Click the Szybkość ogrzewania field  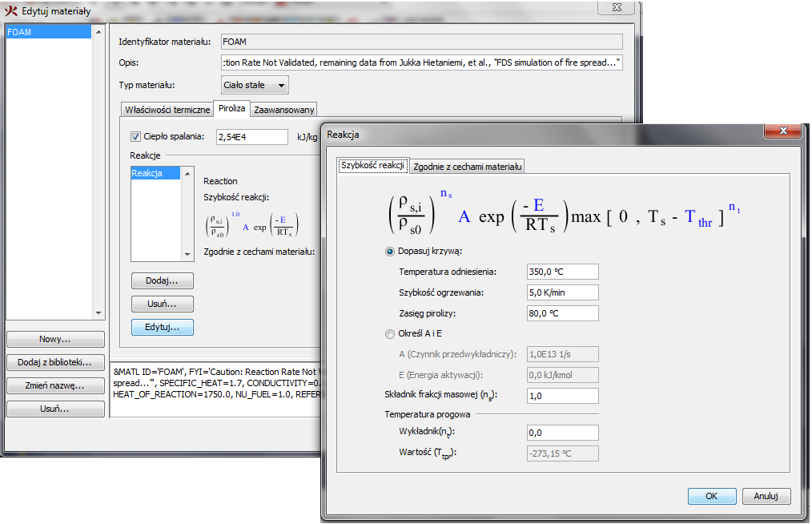[562, 292]
